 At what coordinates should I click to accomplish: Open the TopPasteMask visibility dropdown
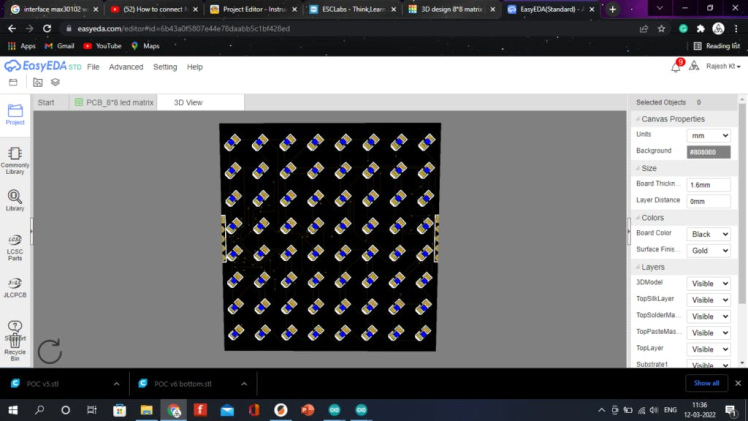(708, 333)
